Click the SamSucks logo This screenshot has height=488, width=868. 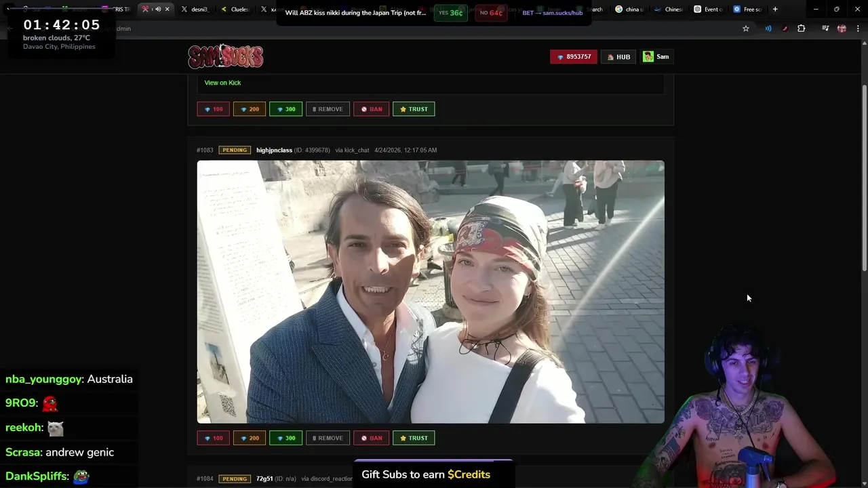(x=226, y=56)
